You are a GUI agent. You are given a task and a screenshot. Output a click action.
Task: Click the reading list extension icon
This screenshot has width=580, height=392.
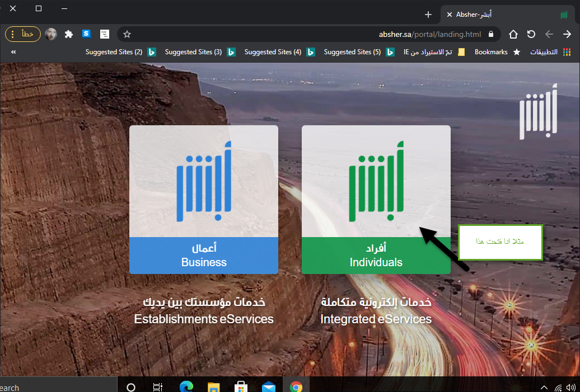pos(105,34)
